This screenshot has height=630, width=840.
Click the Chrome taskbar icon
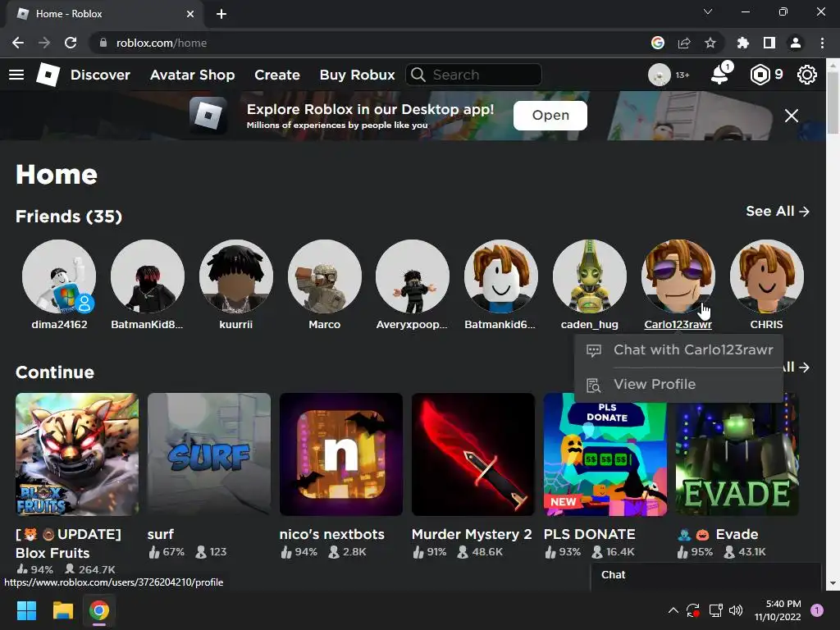click(x=99, y=610)
